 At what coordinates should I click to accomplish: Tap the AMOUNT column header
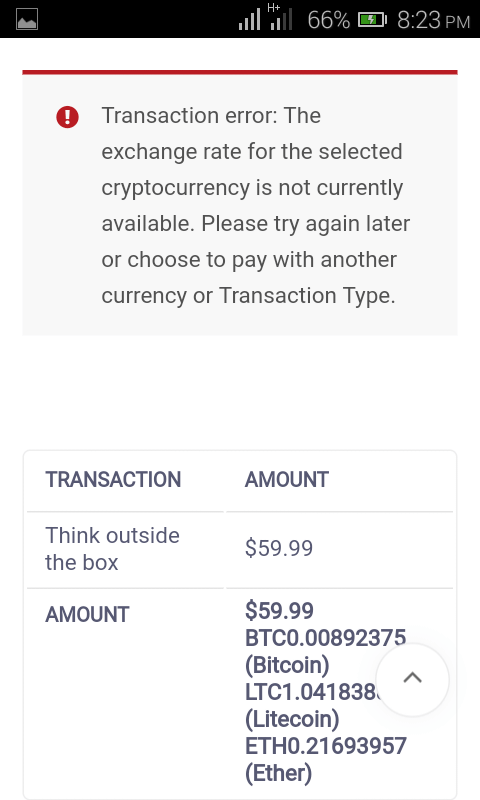tap(287, 480)
